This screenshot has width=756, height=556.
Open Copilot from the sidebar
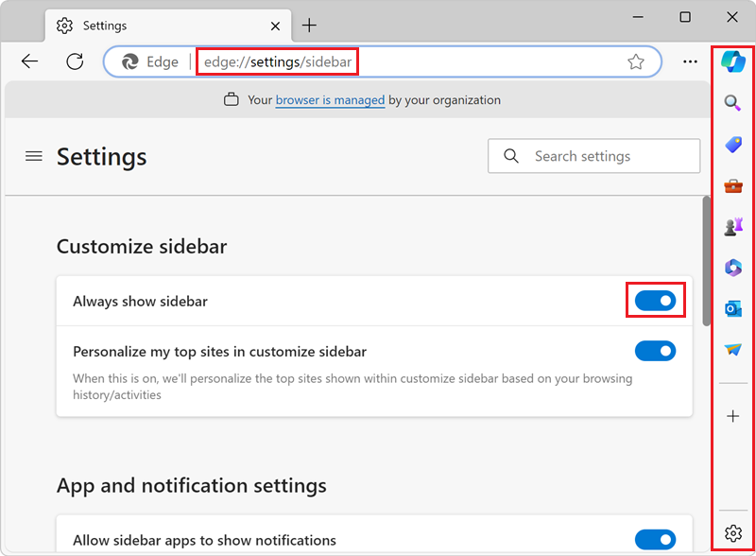(732, 59)
